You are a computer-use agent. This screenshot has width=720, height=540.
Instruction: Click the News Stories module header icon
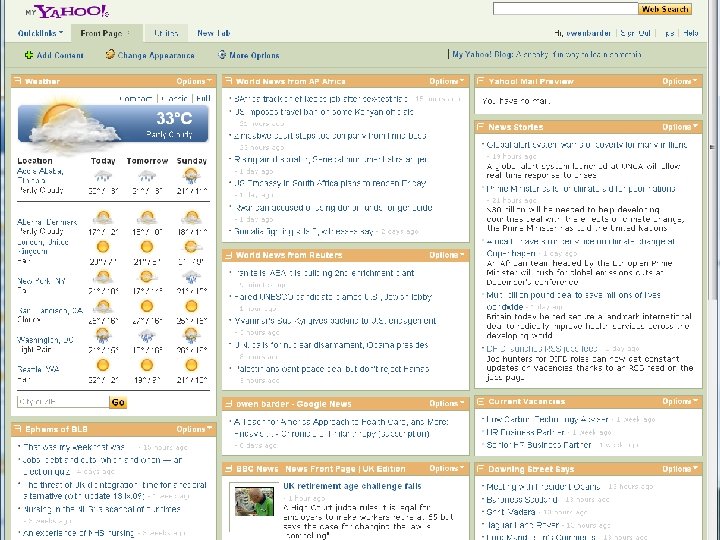(x=480, y=126)
